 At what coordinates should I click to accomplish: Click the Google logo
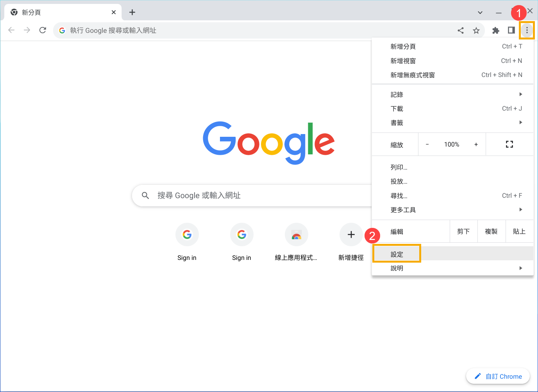[x=269, y=143]
